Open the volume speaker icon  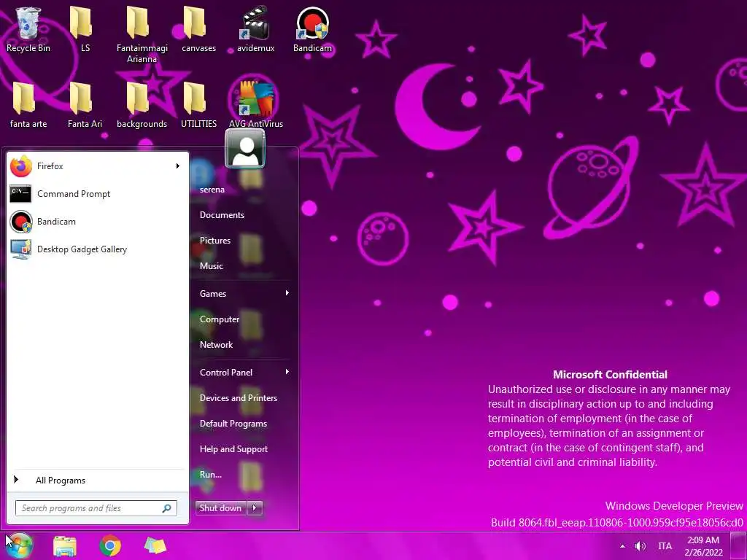(640, 546)
